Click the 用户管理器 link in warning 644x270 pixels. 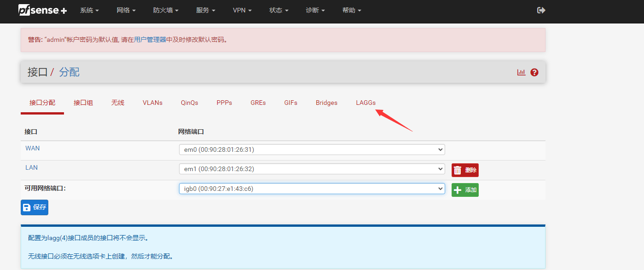point(150,40)
